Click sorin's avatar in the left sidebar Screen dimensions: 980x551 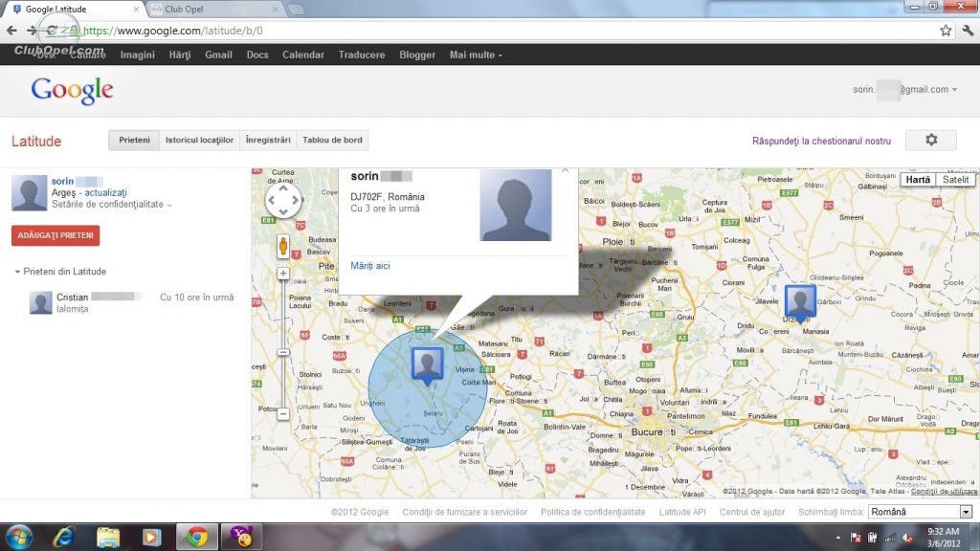[x=30, y=192]
